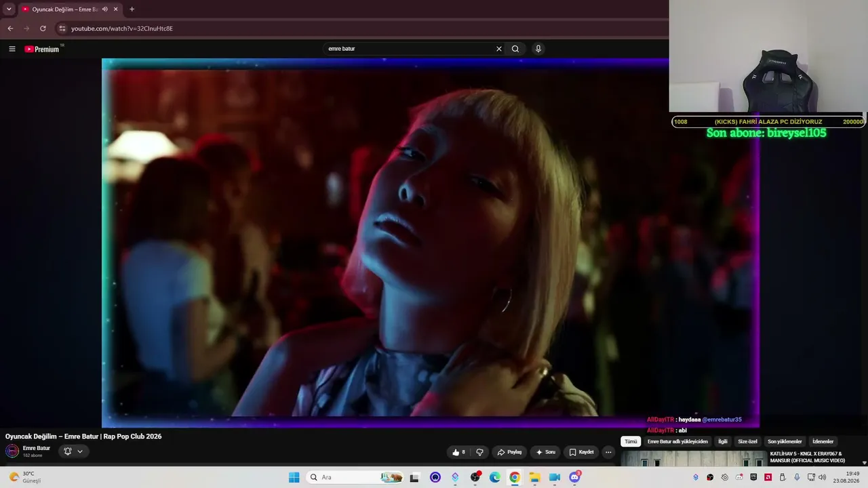Open Task View in the taskbar
The width and height of the screenshot is (868, 488).
pos(414,477)
